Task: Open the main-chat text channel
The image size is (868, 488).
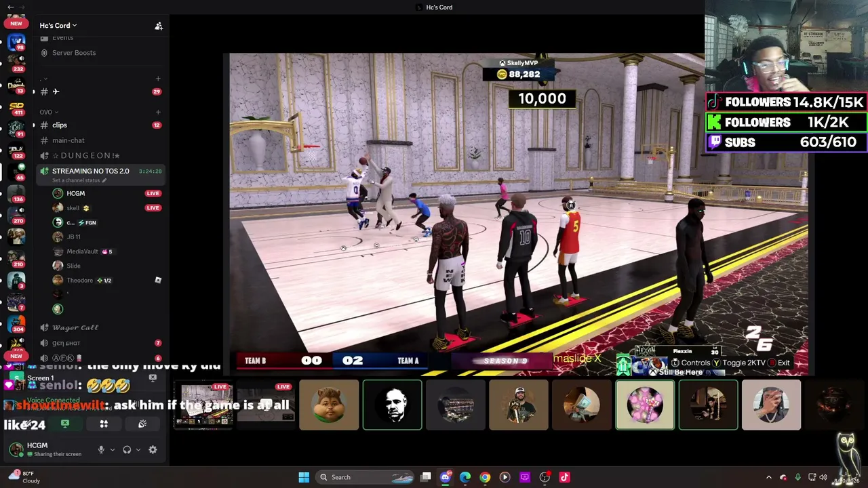Action: tap(102, 140)
